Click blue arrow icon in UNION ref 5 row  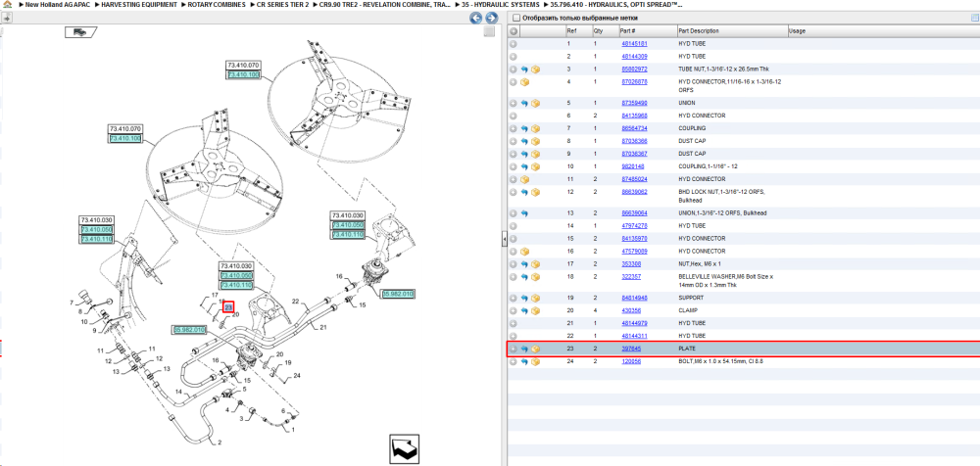(524, 103)
